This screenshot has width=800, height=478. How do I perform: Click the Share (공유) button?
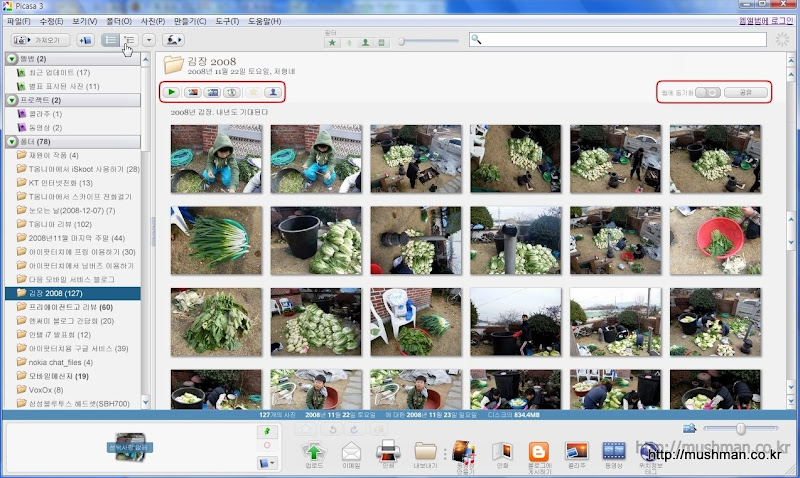coord(746,92)
